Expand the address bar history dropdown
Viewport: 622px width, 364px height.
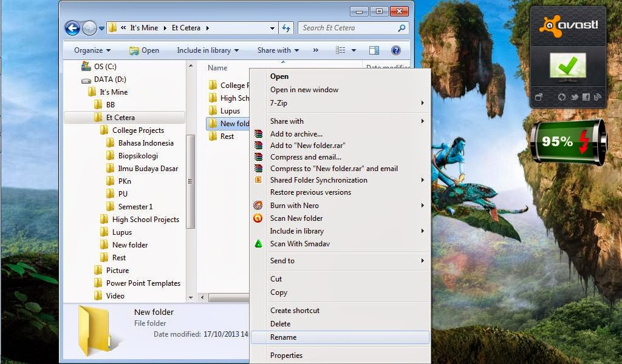pos(272,28)
